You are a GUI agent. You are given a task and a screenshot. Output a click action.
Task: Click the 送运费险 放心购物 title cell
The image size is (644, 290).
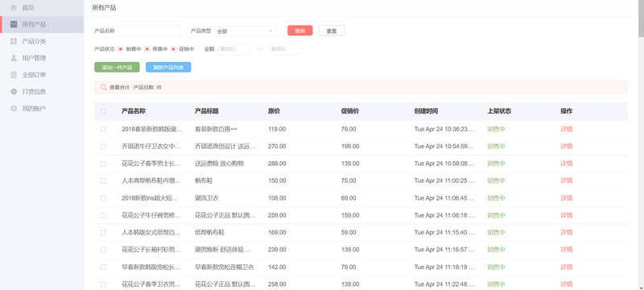click(219, 164)
